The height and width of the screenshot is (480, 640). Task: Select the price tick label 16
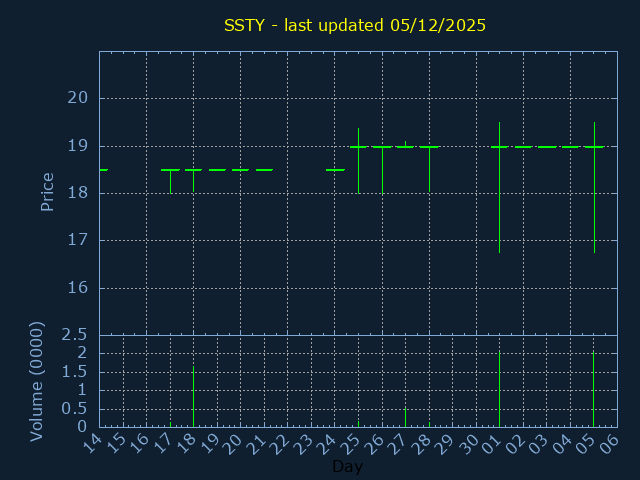tap(78, 288)
